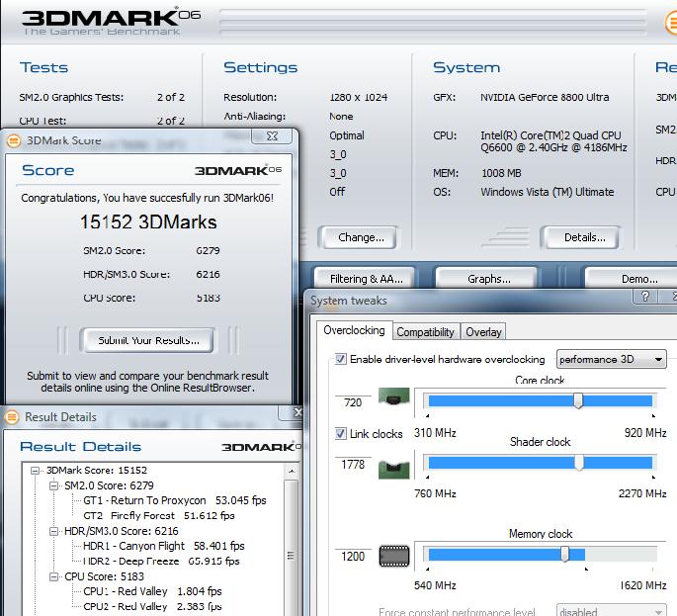Click the Result Details vertical scrollbar thumb
Screen dimensions: 677x616
[x=292, y=555]
